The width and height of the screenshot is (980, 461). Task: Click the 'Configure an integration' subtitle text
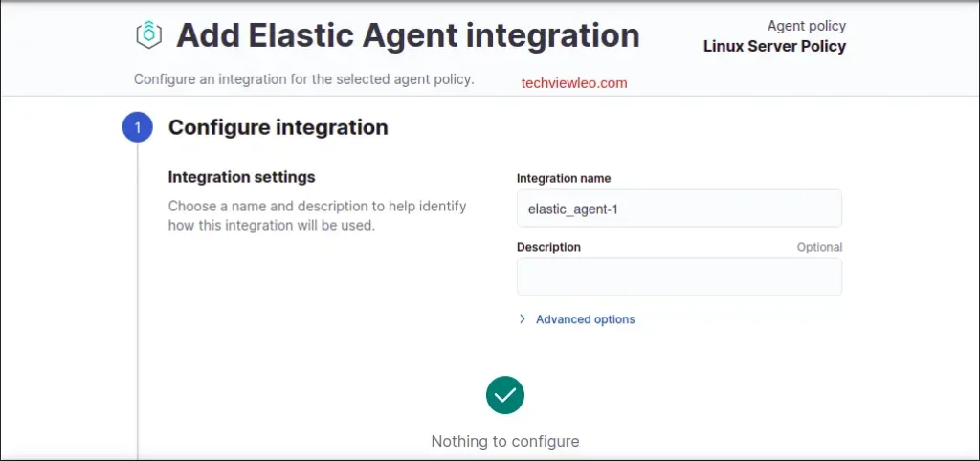click(x=303, y=78)
